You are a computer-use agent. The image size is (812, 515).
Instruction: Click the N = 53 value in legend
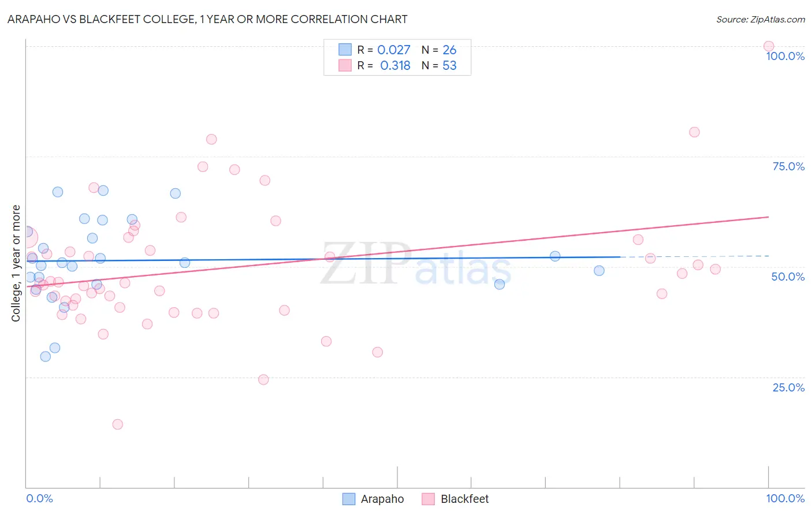[439, 65]
